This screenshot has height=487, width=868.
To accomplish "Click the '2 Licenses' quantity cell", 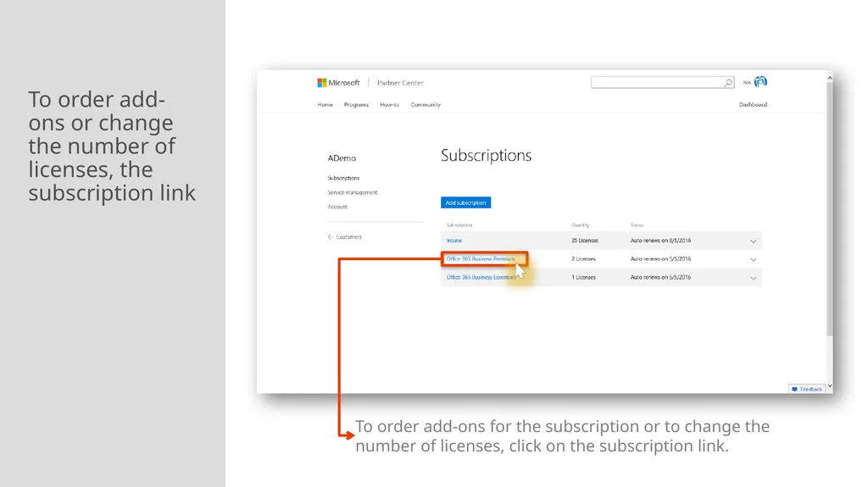I will point(583,259).
